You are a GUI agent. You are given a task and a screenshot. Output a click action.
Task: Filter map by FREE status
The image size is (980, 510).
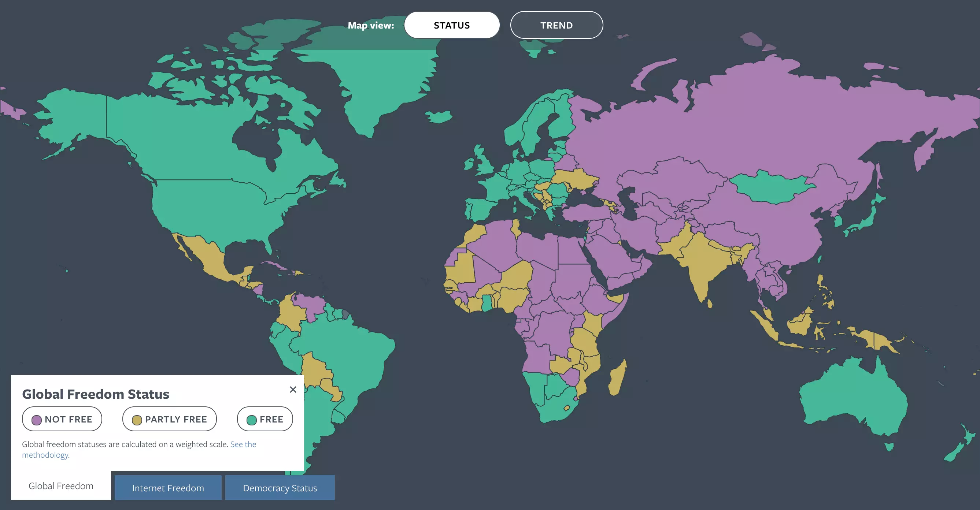265,419
